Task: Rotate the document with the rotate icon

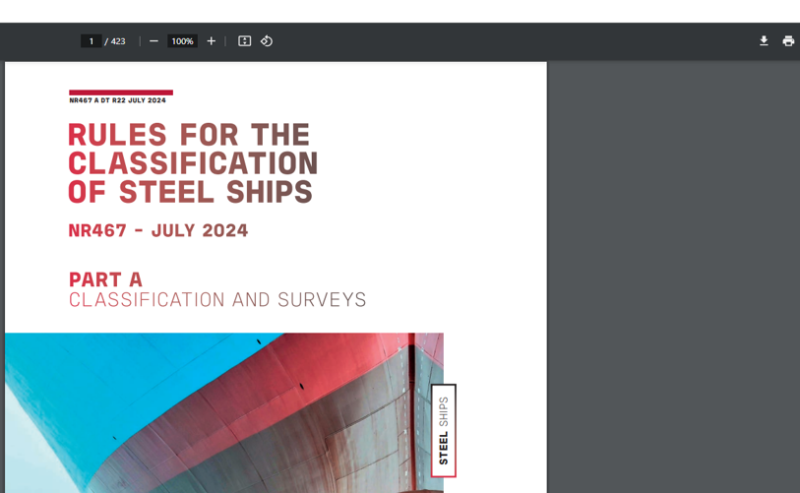Action: point(266,41)
